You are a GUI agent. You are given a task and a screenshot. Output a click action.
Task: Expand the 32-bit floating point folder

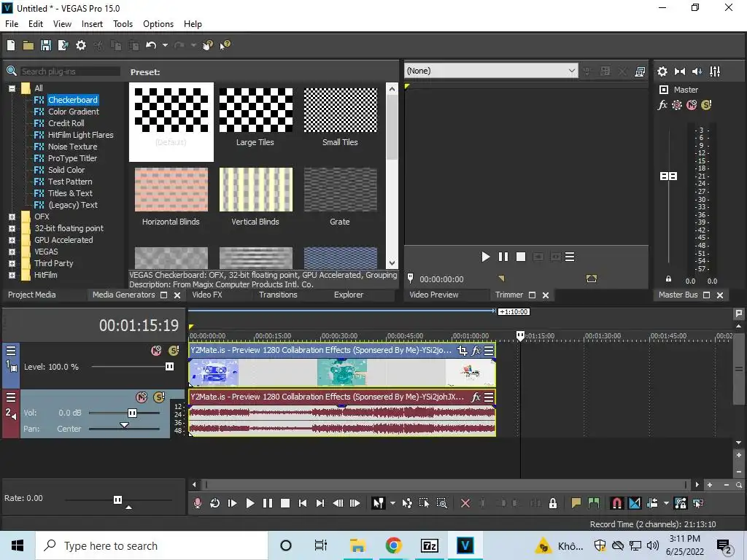click(x=12, y=228)
